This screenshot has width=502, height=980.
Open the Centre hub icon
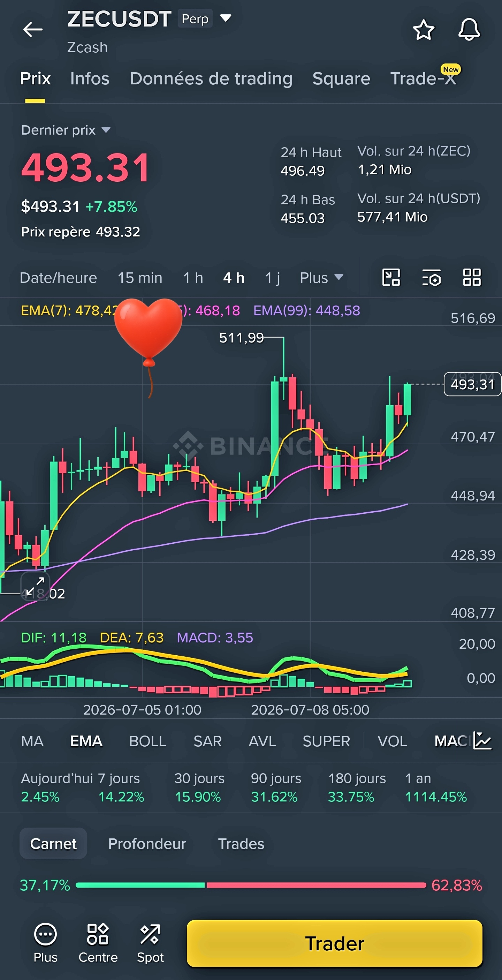click(x=98, y=943)
